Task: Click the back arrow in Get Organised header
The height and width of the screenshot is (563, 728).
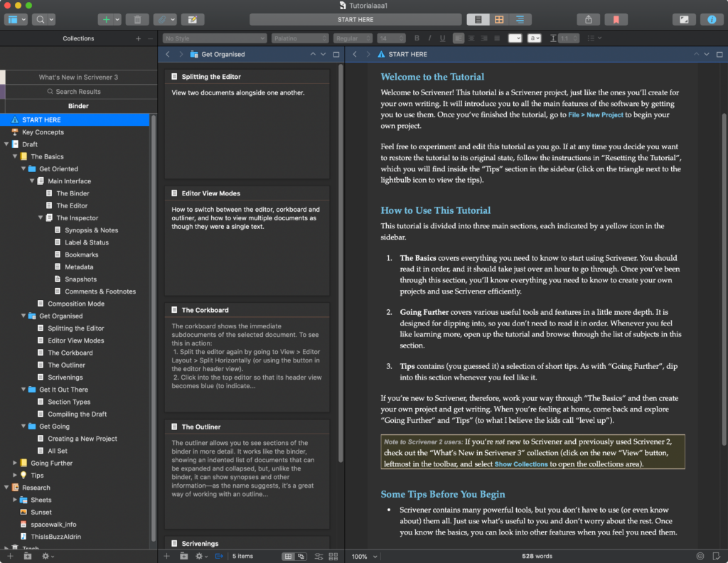Action: point(168,54)
